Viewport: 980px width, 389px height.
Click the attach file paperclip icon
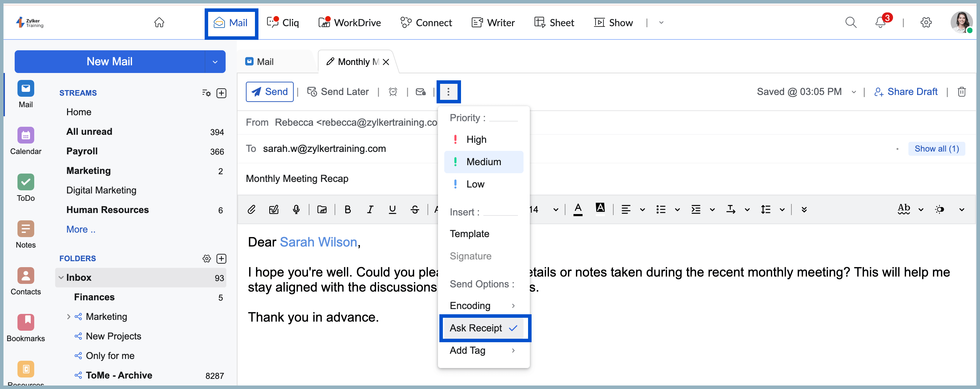tap(251, 210)
